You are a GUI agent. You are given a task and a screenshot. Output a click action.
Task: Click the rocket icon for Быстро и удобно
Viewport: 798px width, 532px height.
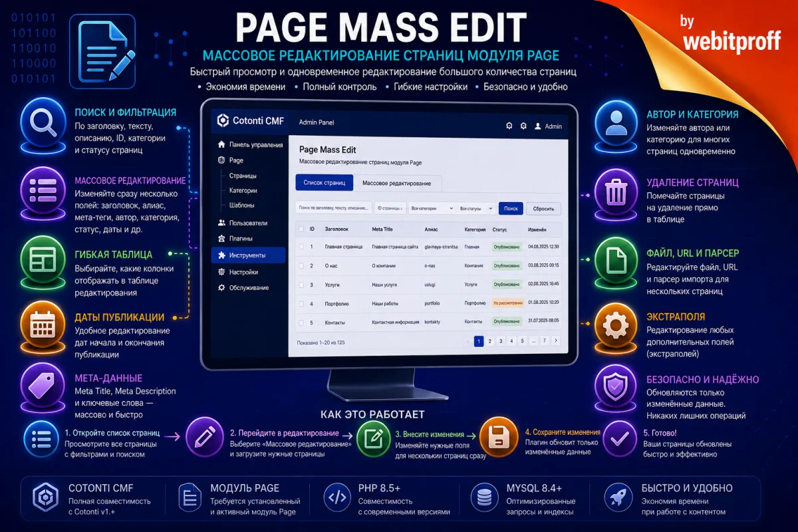tap(619, 499)
